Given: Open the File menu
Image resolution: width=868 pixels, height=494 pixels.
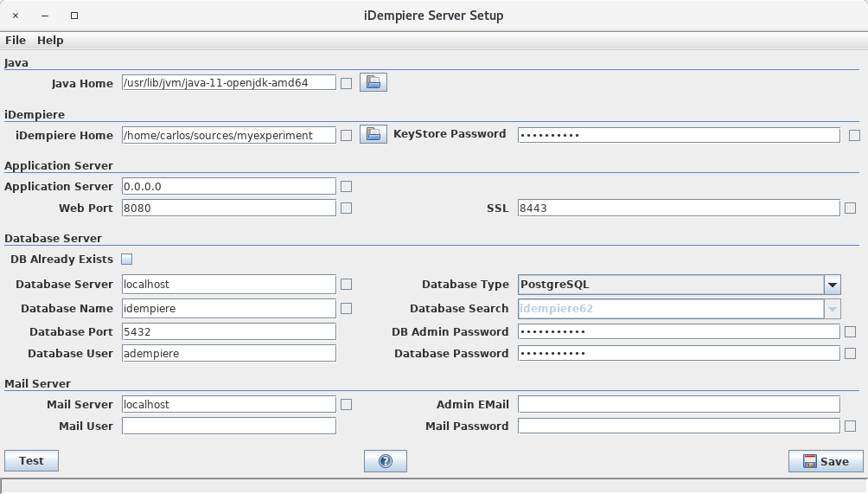Looking at the screenshot, I should [16, 41].
